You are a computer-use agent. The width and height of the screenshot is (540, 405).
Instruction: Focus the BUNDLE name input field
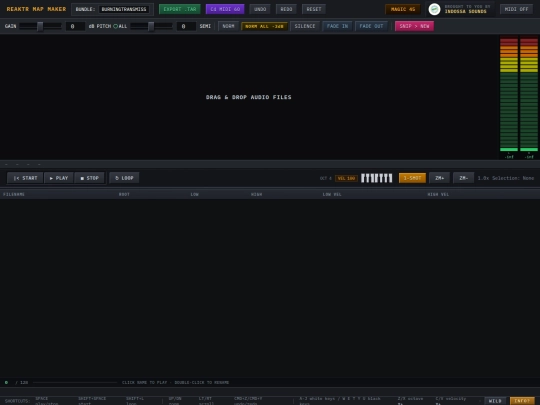tap(124, 9)
